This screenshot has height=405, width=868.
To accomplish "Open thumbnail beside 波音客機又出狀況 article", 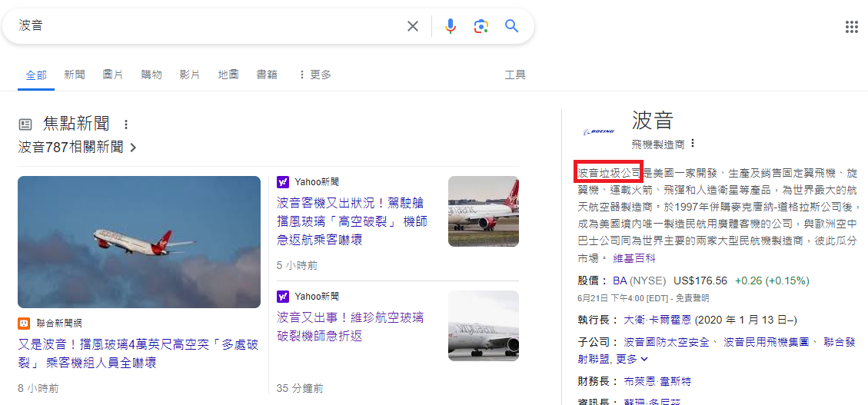I will [x=484, y=211].
